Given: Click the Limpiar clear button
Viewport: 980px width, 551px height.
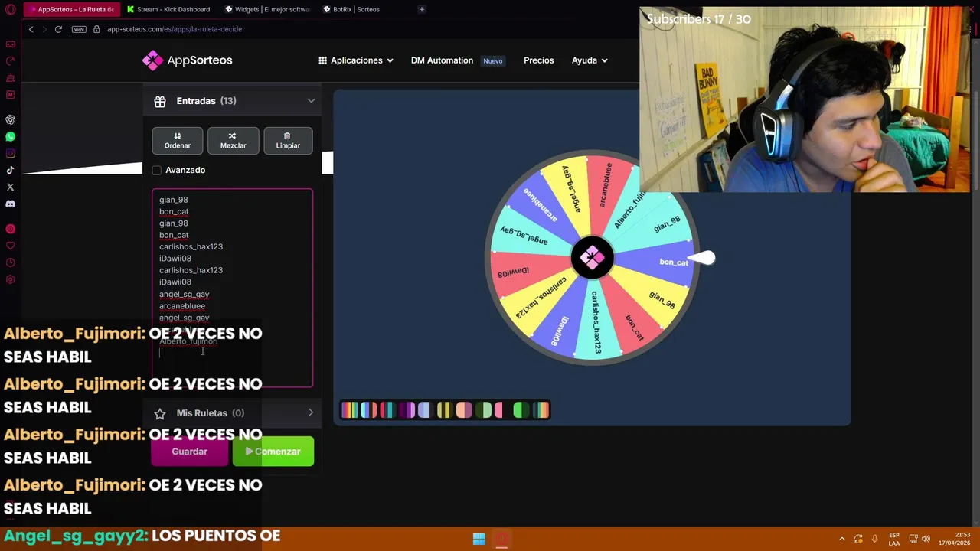Looking at the screenshot, I should coord(288,140).
